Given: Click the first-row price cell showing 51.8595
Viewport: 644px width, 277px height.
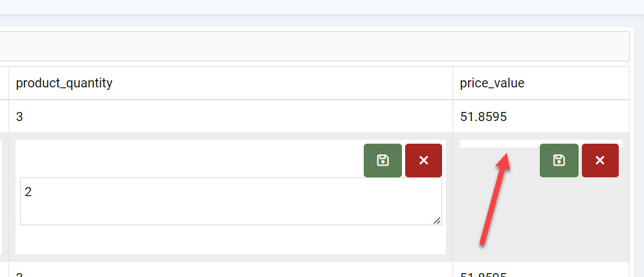Looking at the screenshot, I should pyautogui.click(x=540, y=116).
